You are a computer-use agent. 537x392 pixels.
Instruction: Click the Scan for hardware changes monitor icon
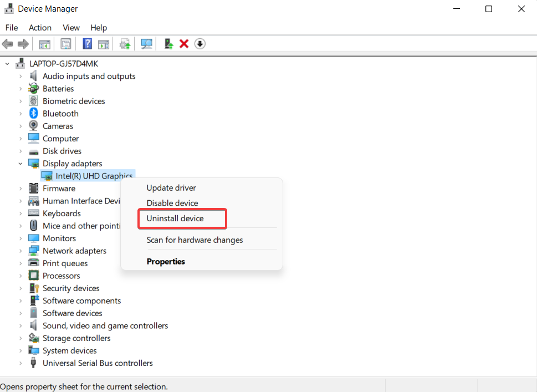tap(146, 44)
